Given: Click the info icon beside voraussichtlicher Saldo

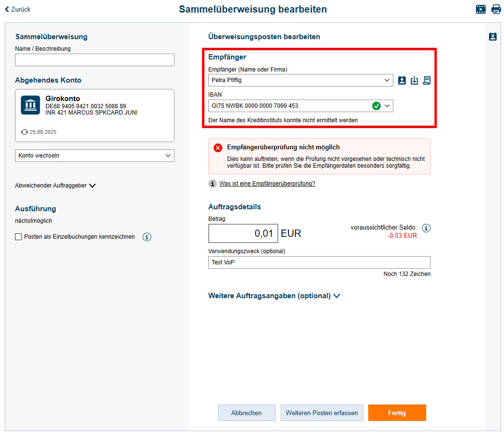Looking at the screenshot, I should pos(426,228).
